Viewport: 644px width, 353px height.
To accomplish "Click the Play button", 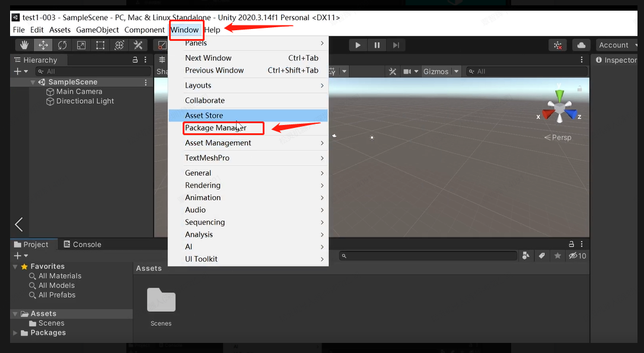I will click(358, 45).
